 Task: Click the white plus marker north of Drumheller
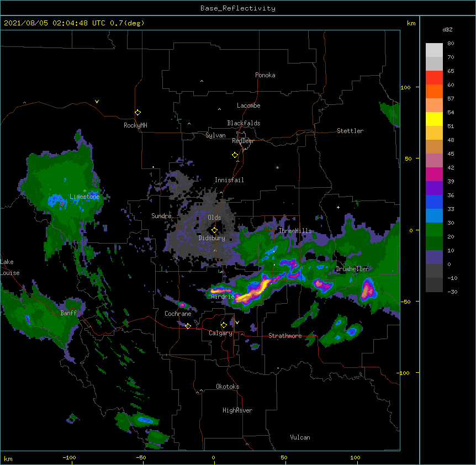[x=338, y=207]
